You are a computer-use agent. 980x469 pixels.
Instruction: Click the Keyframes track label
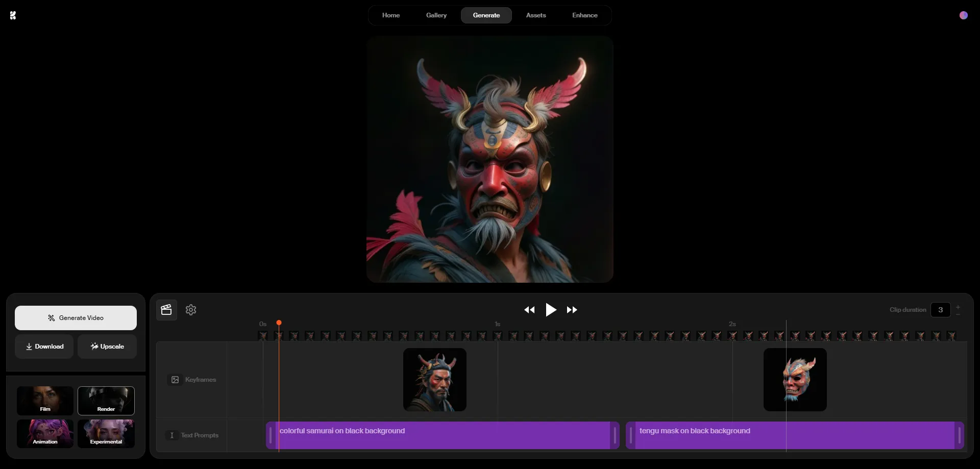click(201, 380)
